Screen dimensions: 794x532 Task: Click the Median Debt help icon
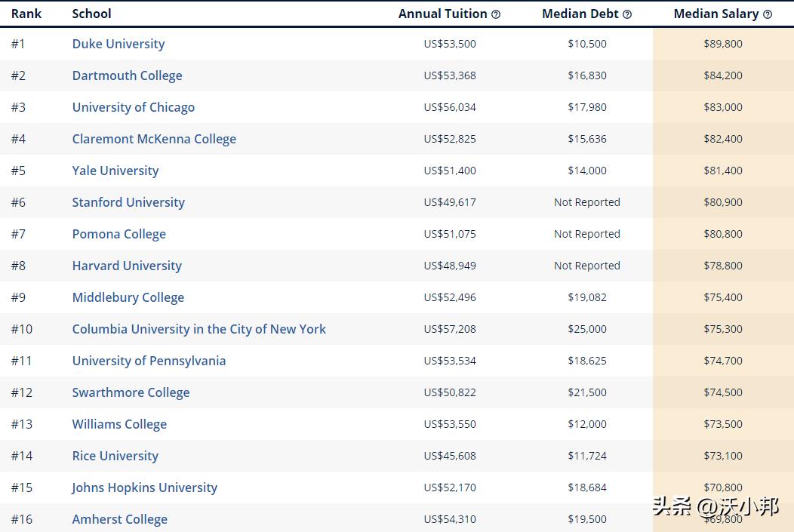[627, 14]
